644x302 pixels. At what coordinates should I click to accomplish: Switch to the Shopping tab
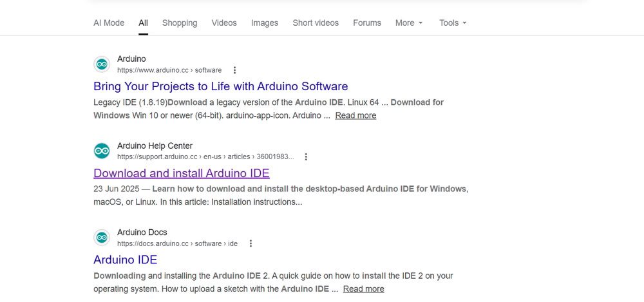pos(180,23)
